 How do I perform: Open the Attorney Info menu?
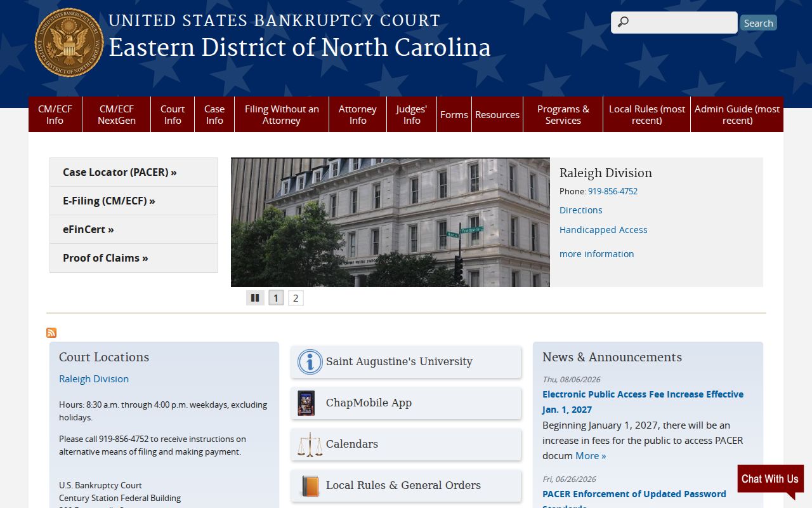(x=358, y=114)
